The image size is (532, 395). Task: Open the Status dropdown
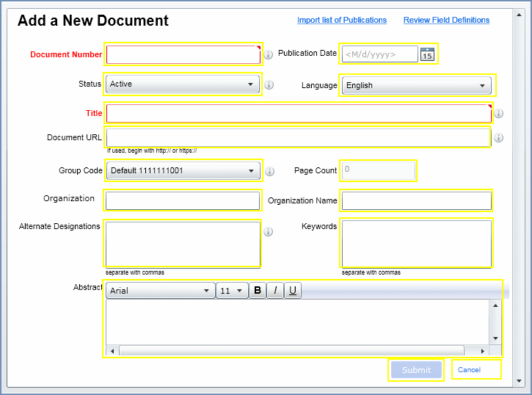(183, 84)
